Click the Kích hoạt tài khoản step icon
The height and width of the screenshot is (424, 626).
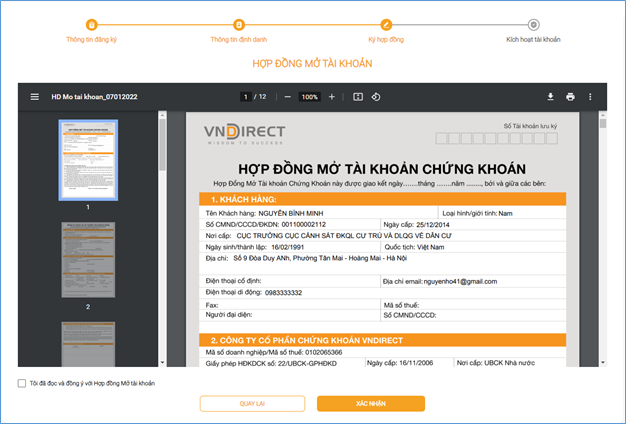pyautogui.click(x=533, y=25)
